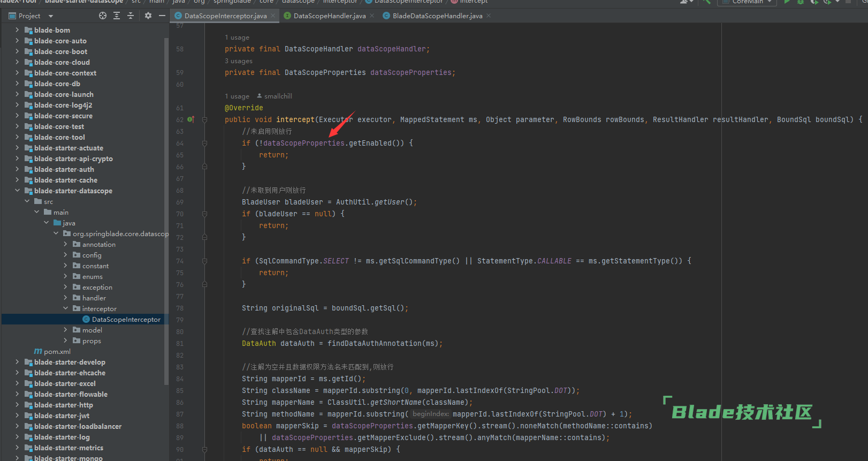Fold the if block starting at line 64
This screenshot has height=461, width=868.
pos(204,143)
